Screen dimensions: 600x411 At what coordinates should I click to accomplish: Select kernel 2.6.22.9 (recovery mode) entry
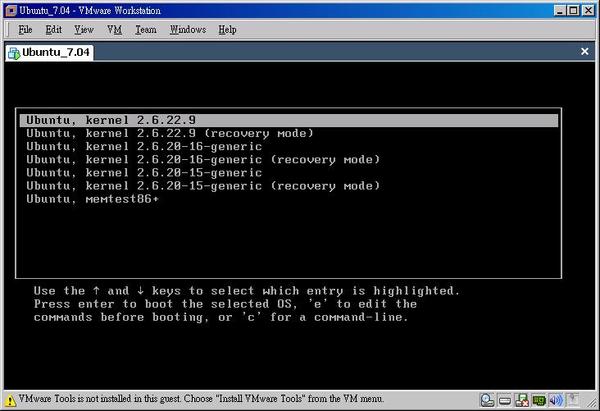[x=289, y=133]
